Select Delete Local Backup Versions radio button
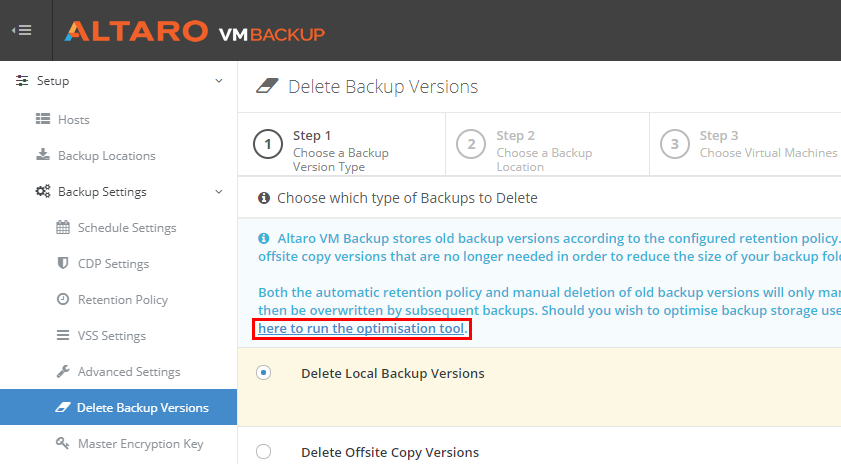The height and width of the screenshot is (464, 841). (x=263, y=373)
